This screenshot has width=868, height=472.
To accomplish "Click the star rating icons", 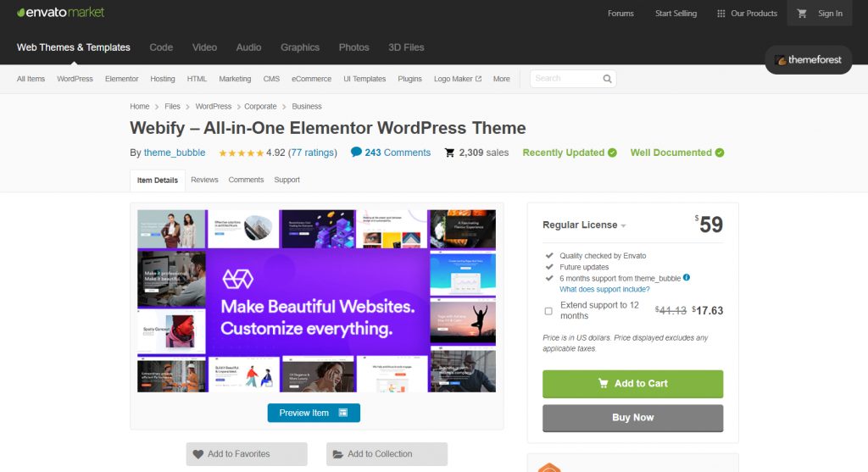I will click(241, 153).
